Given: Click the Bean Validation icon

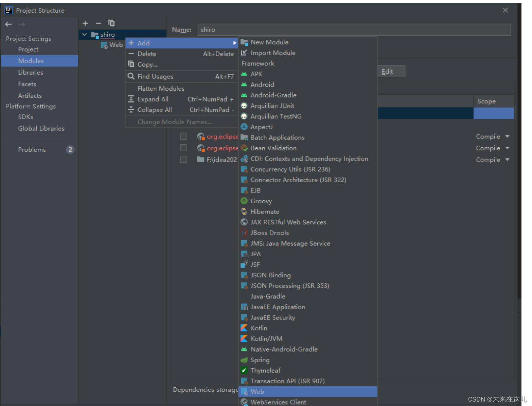Looking at the screenshot, I should point(244,148).
